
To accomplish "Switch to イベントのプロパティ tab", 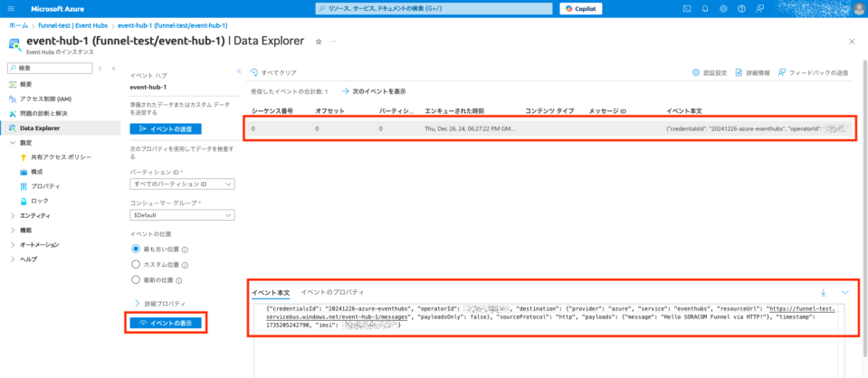I will point(332,292).
